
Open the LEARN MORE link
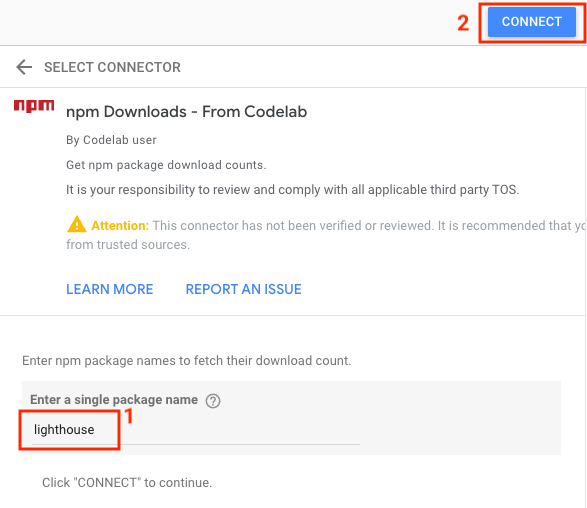point(110,289)
